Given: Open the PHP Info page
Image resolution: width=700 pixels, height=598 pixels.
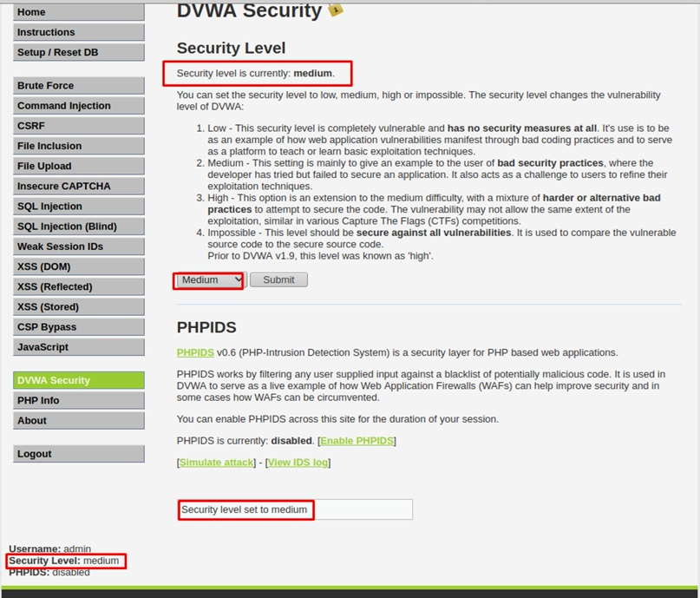Looking at the screenshot, I should coord(79,400).
